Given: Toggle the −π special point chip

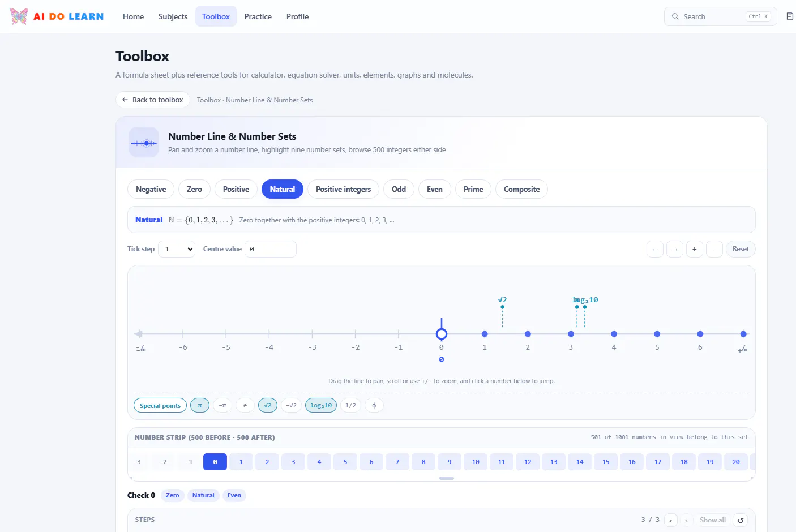Looking at the screenshot, I should coord(222,405).
